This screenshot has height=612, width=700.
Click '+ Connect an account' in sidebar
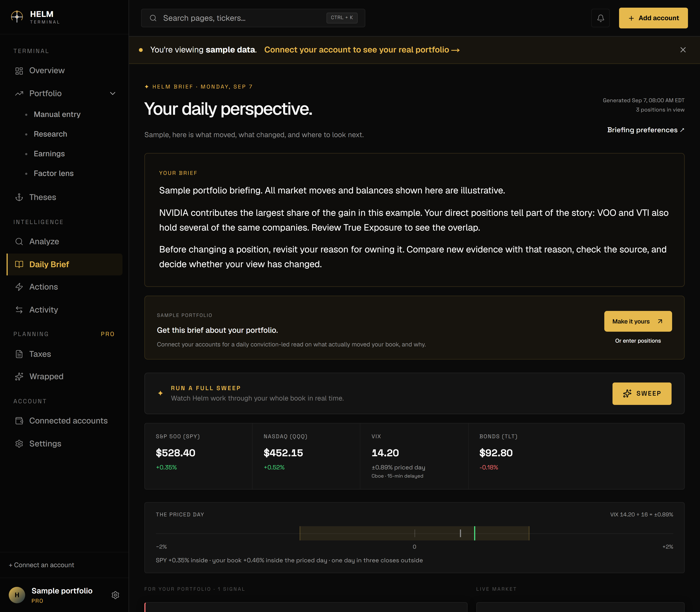point(41,565)
